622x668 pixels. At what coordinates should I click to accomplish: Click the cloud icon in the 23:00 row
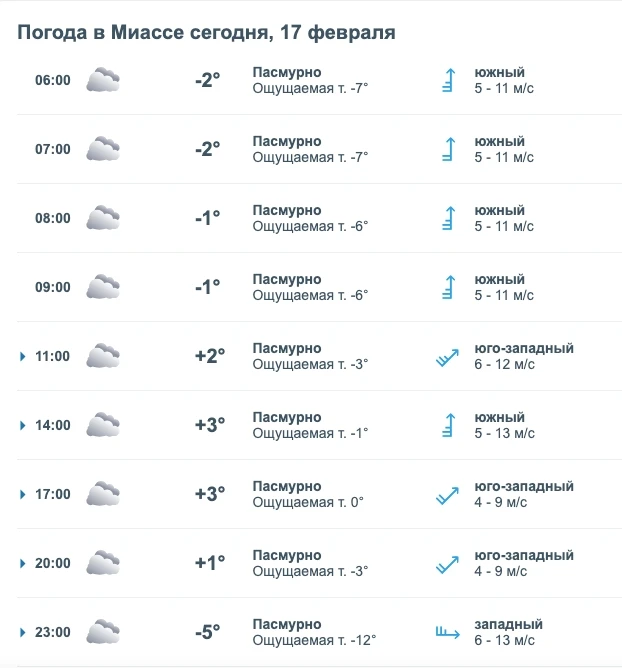coord(103,632)
